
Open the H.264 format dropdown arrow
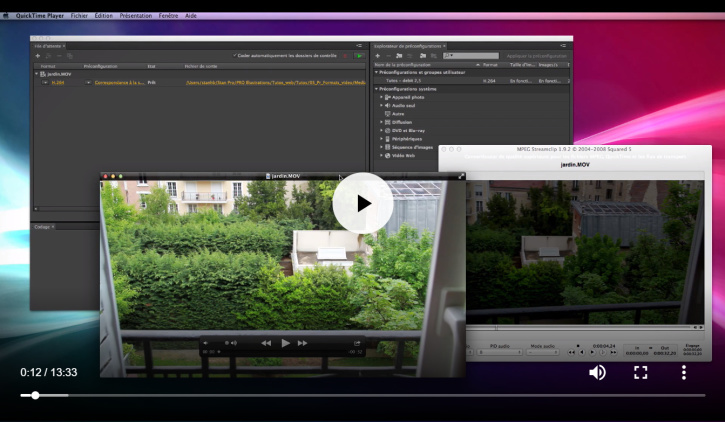[42, 83]
